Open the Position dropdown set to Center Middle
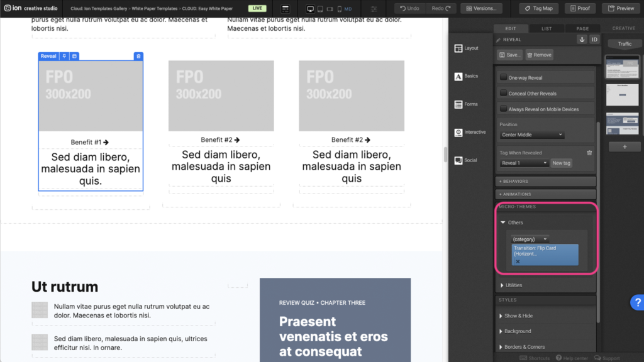The width and height of the screenshot is (644, 362). click(532, 135)
